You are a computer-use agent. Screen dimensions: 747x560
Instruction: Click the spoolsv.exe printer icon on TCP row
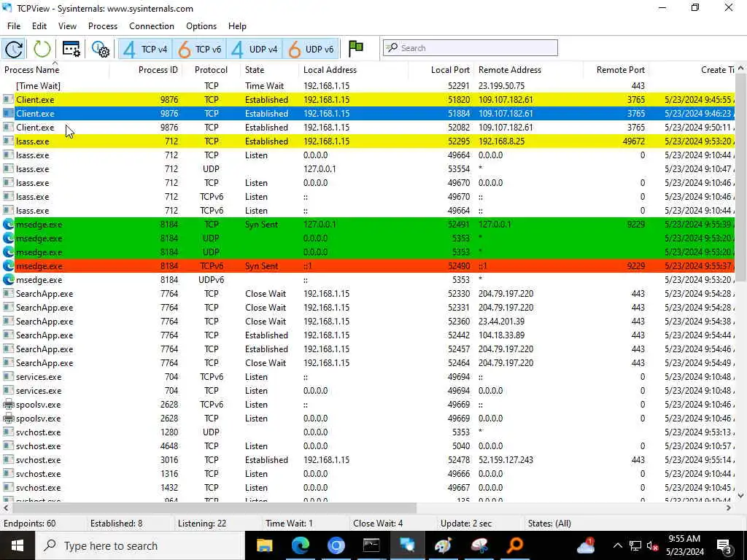(x=8, y=419)
